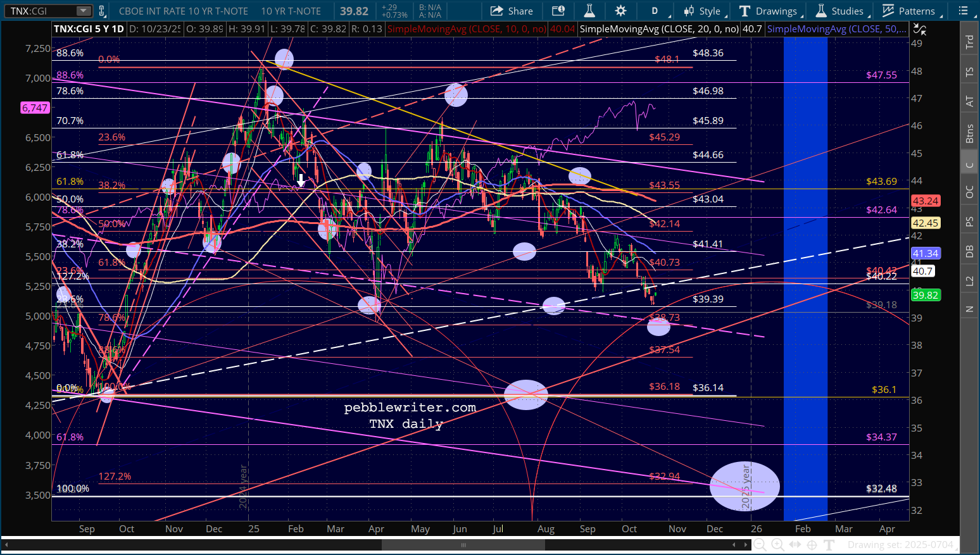Click the pan arrows icon
Image resolution: width=980 pixels, height=555 pixels.
click(x=795, y=544)
